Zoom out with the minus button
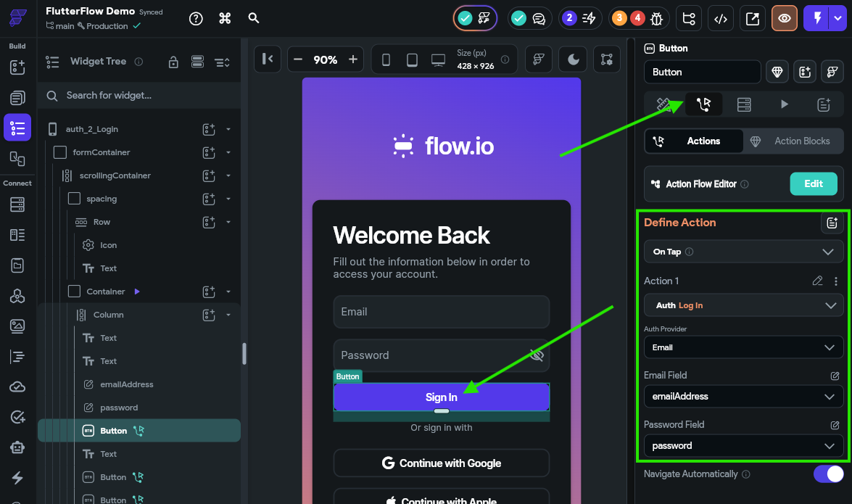Viewport: 852px width, 504px height. (298, 59)
